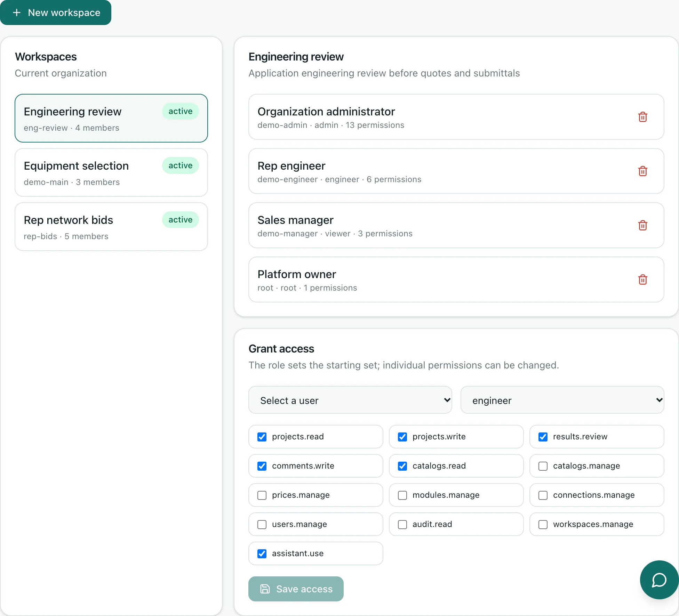The width and height of the screenshot is (679, 616).
Task: Switch to Equipment selection workspace
Action: coord(111,172)
